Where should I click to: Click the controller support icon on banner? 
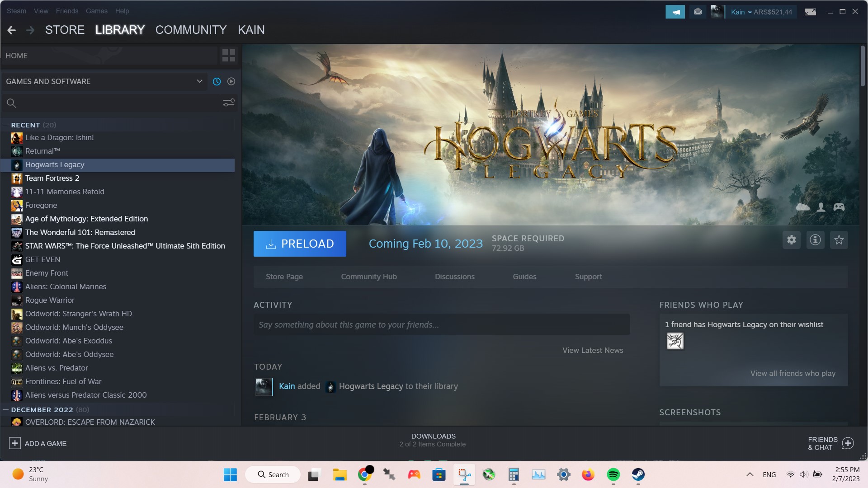tap(839, 207)
